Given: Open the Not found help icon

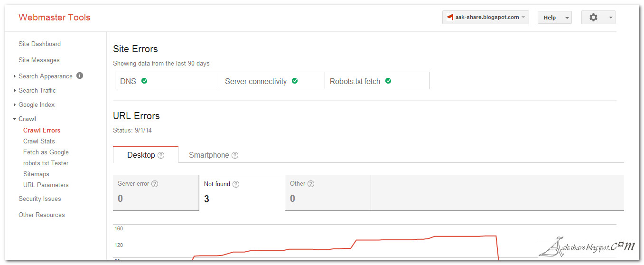Looking at the screenshot, I should coord(236,184).
